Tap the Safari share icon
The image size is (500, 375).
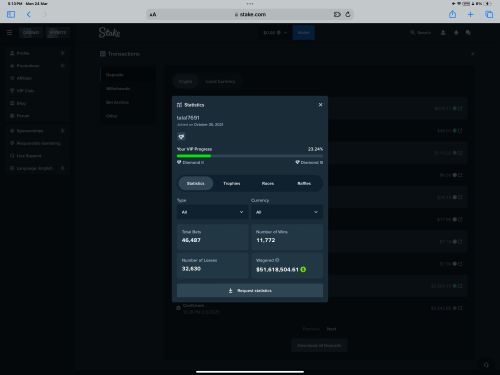pos(452,14)
